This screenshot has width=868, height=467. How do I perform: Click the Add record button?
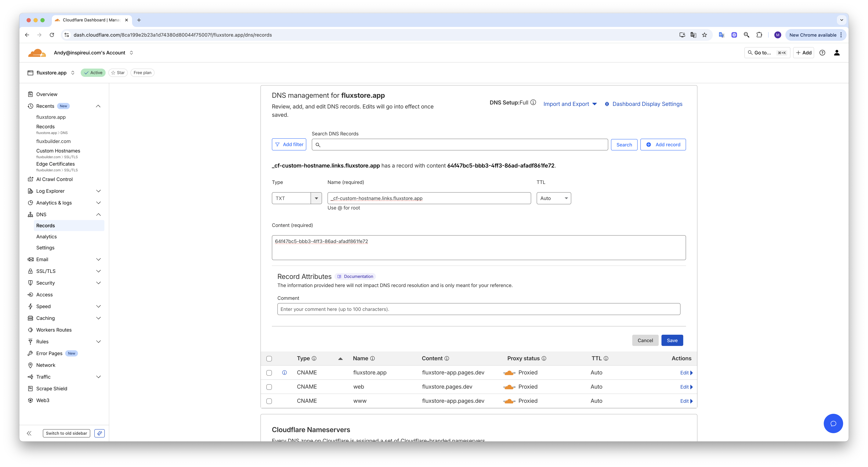[663, 145]
